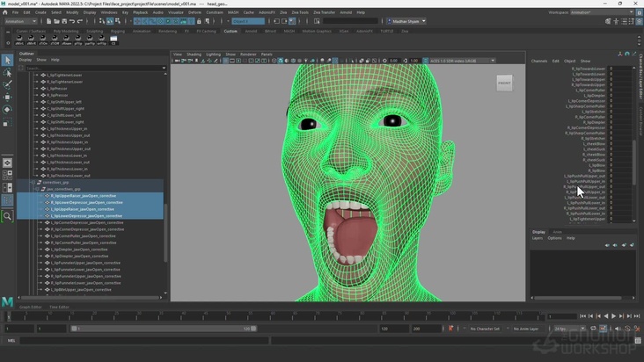
Task: Activate the Lasso select tool
Action: point(7,73)
